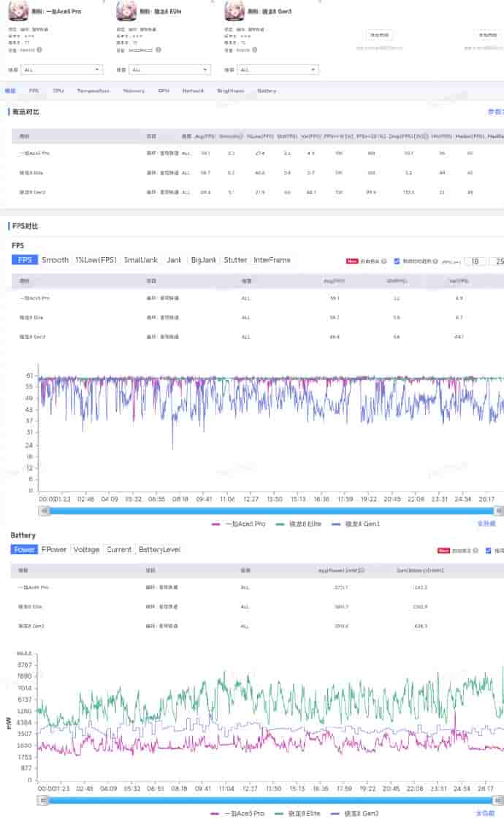Click the 骁龙8 Gen3 game avatar icon

[x=234, y=10]
